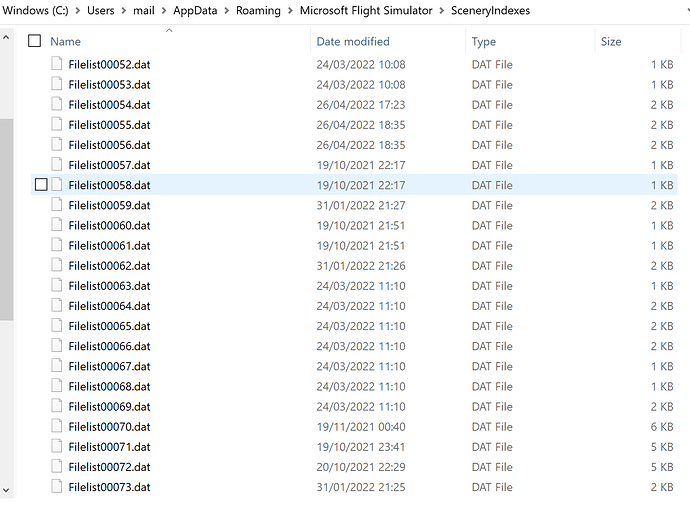Check the box beside Filelist00058.dat
690x505 pixels.
[40, 185]
